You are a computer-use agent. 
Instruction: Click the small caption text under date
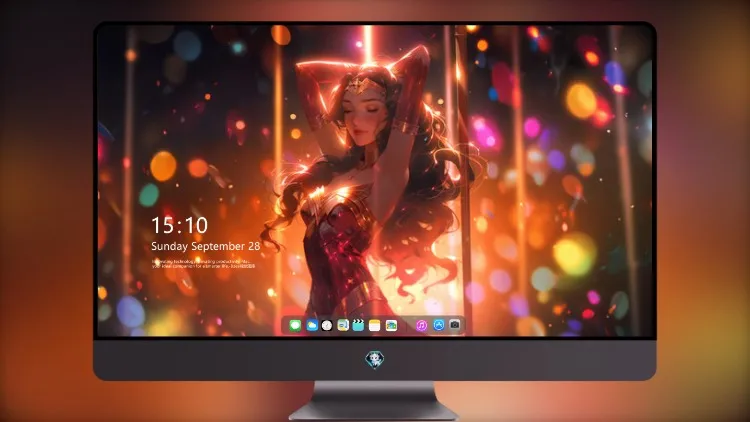point(204,264)
